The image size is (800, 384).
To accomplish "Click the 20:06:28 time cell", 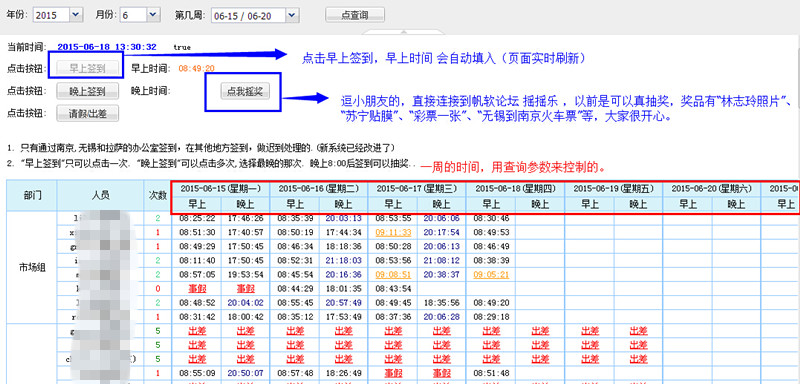I will (442, 316).
